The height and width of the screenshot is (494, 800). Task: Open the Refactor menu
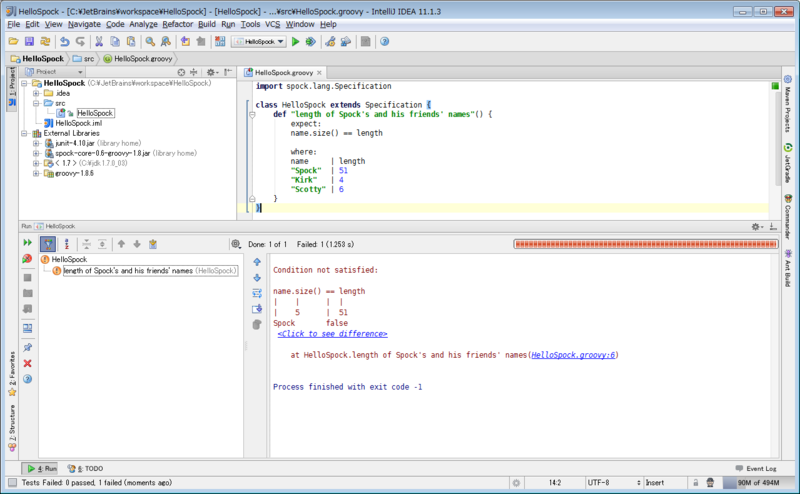(178, 24)
